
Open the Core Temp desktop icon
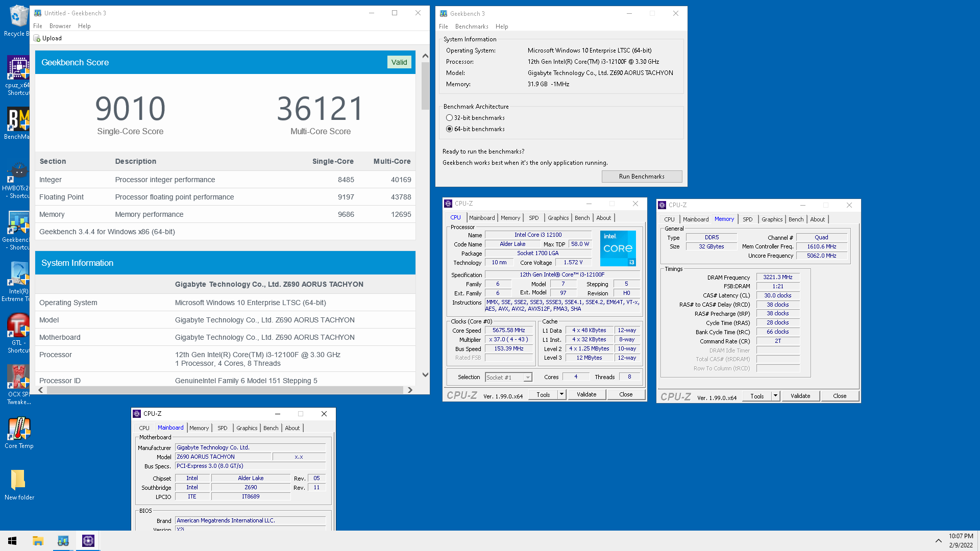click(19, 433)
